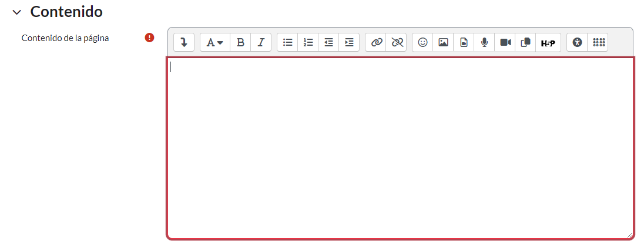Click the required field warning icon
Image resolution: width=644 pixels, height=244 pixels.
[x=149, y=38]
